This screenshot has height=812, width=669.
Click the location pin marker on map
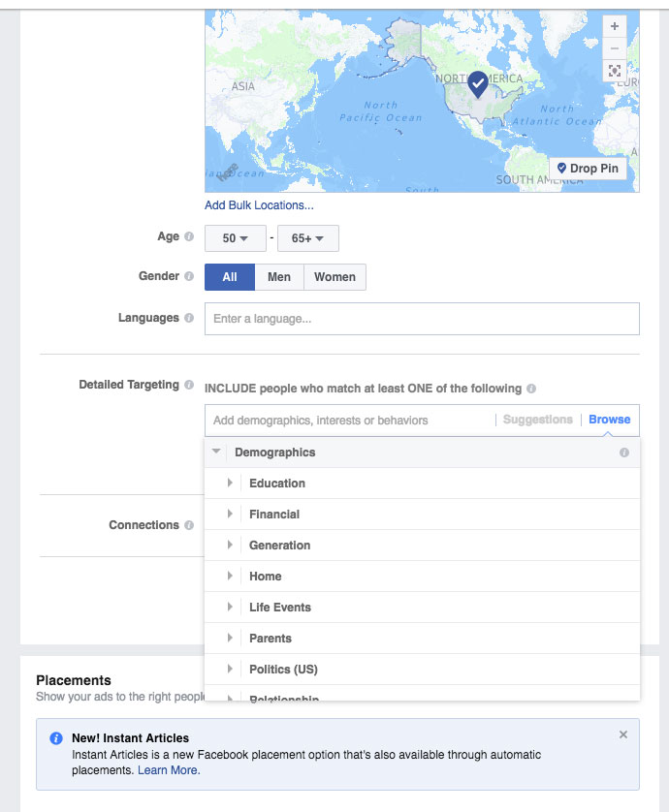478,85
